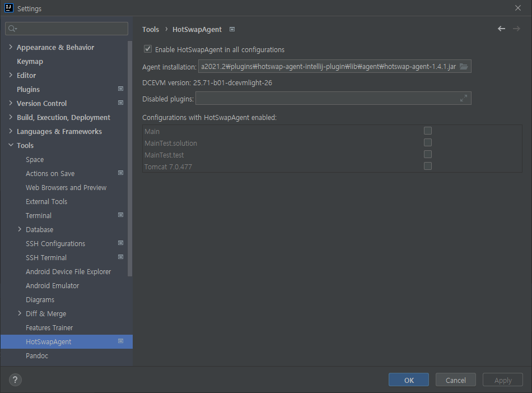This screenshot has width=532, height=393.
Task: Open SSH Configurations page
Action: click(55, 243)
